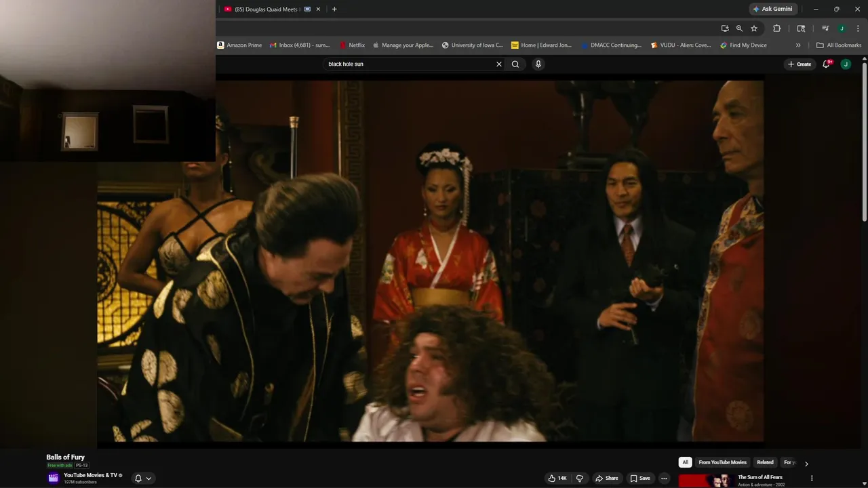The image size is (868, 488).
Task: Open the University of Iowa bookmark
Action: pyautogui.click(x=473, y=45)
